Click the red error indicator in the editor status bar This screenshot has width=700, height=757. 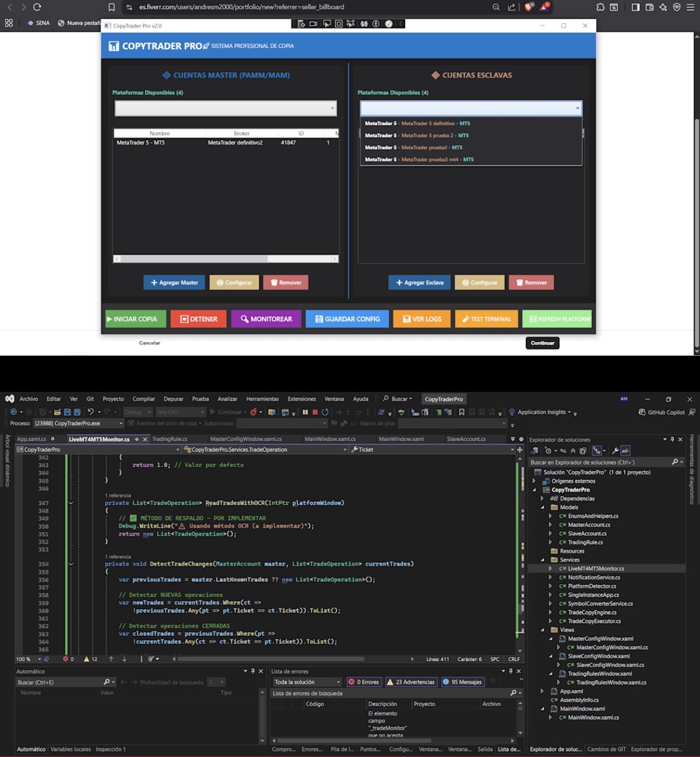click(68, 659)
